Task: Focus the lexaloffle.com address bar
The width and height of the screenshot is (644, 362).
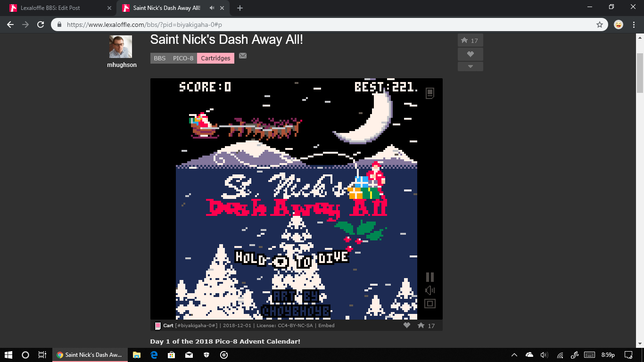Action: point(330,25)
